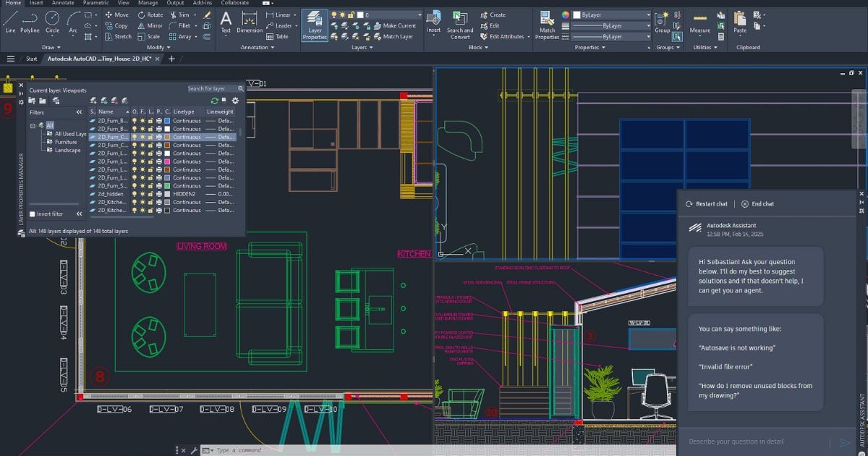The image size is (868, 456).
Task: Toggle On/Off bulb for 2d_hidden layer
Action: coord(135,194)
